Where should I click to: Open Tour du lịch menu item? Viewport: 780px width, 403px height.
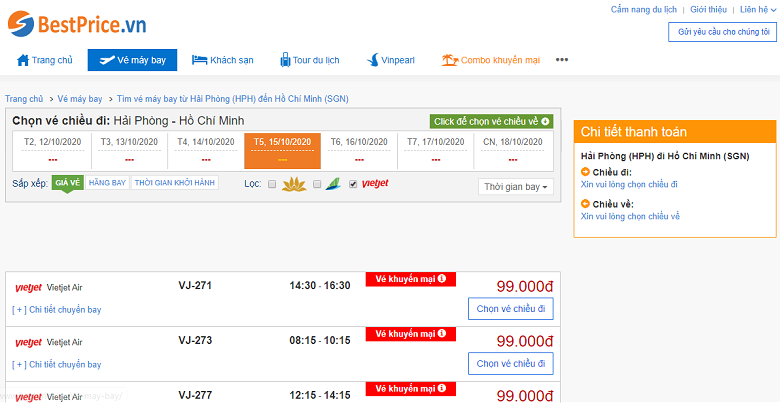[309, 60]
